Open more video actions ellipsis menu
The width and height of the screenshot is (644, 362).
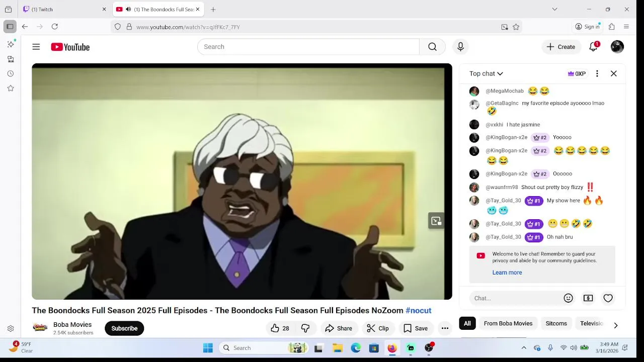click(445, 328)
